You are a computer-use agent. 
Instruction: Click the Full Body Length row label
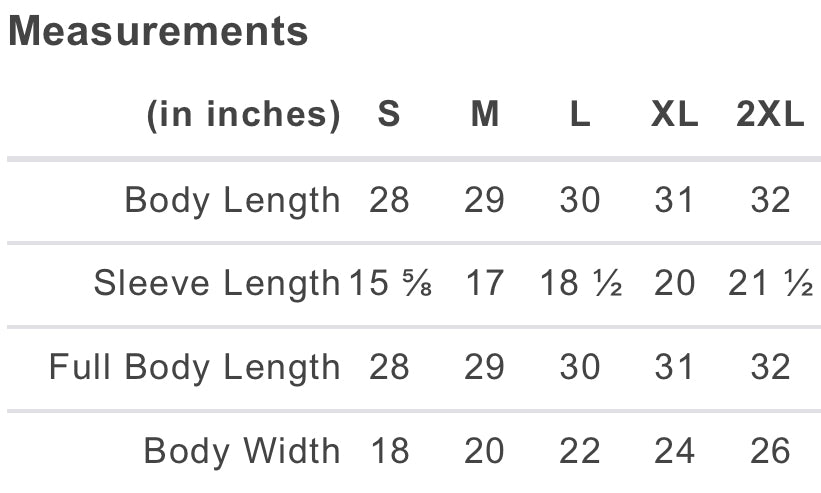click(195, 367)
